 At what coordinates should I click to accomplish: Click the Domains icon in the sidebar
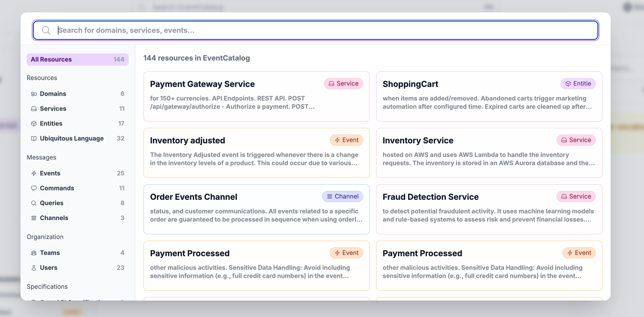coord(34,94)
